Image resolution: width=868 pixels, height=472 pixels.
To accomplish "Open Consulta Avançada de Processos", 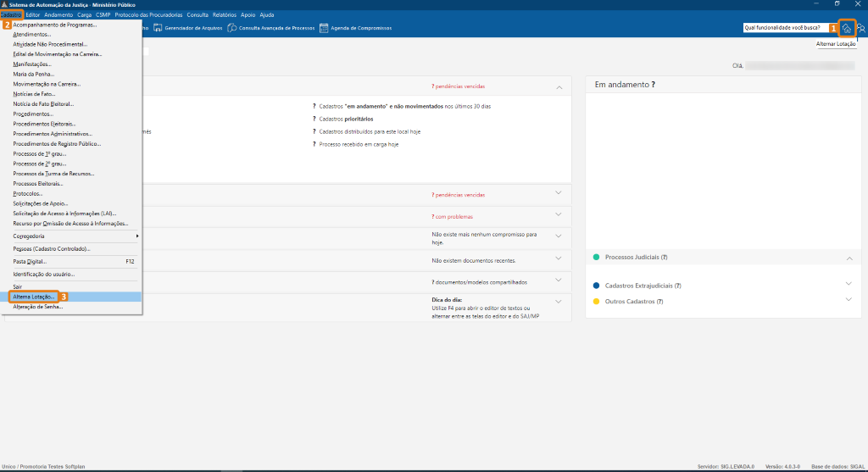I will (271, 28).
